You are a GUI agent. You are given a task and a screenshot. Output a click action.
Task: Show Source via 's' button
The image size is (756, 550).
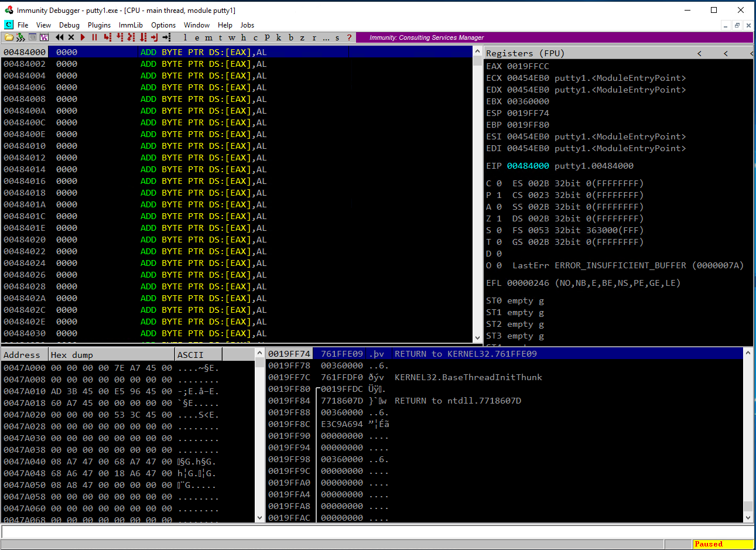click(337, 37)
